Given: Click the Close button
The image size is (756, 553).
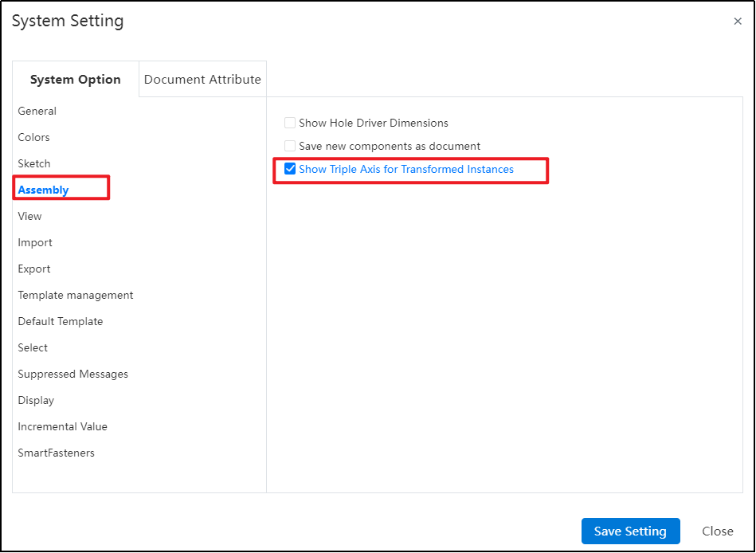Looking at the screenshot, I should pyautogui.click(x=718, y=531).
